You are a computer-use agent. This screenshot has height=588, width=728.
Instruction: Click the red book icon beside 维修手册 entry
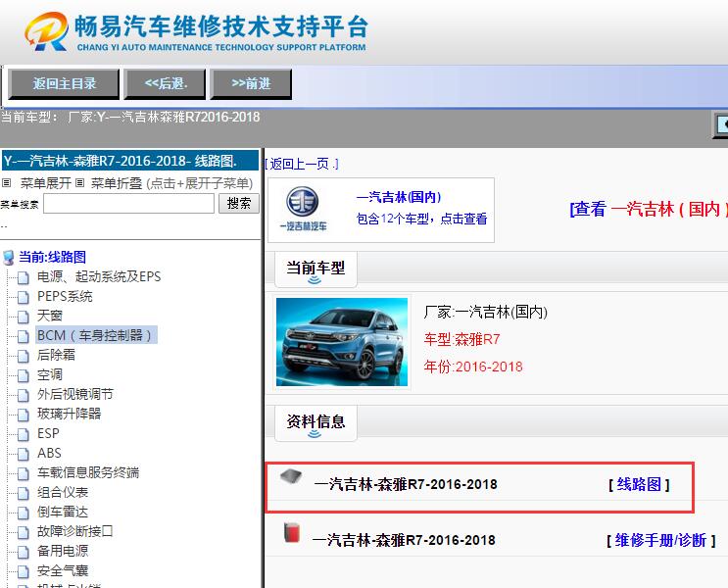tap(292, 533)
